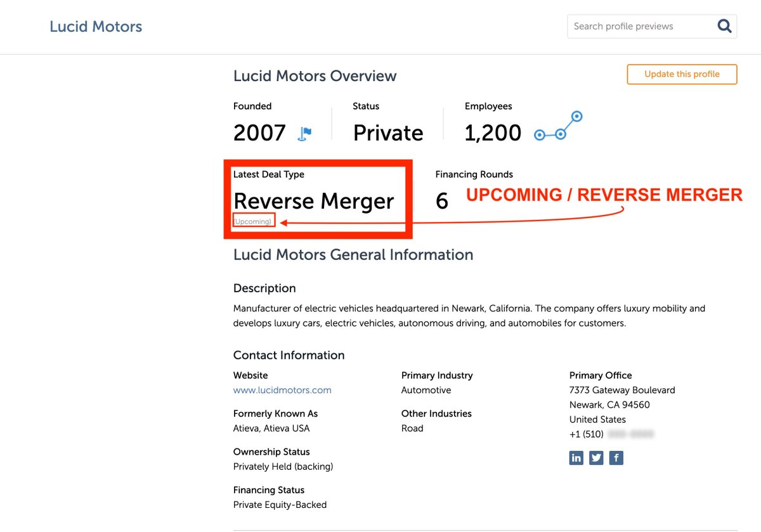The width and height of the screenshot is (761, 532).
Task: Select the Lucid Motors Overview heading
Action: click(x=315, y=75)
